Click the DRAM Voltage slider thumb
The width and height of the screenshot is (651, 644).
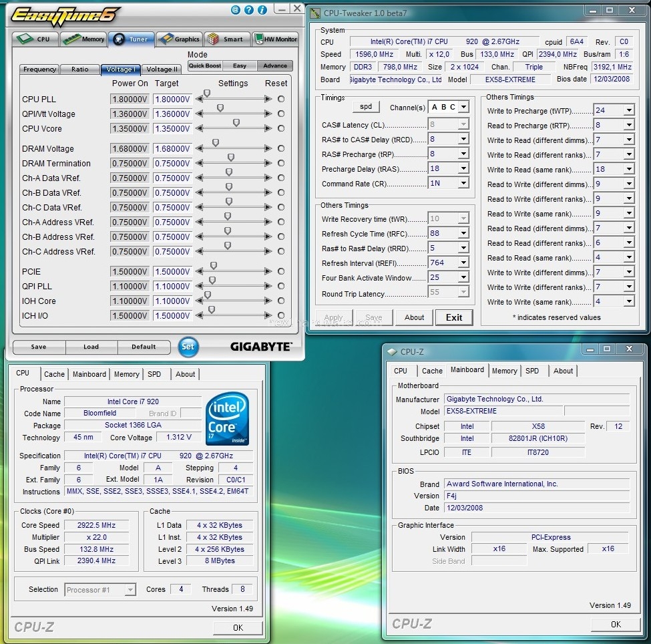click(216, 142)
